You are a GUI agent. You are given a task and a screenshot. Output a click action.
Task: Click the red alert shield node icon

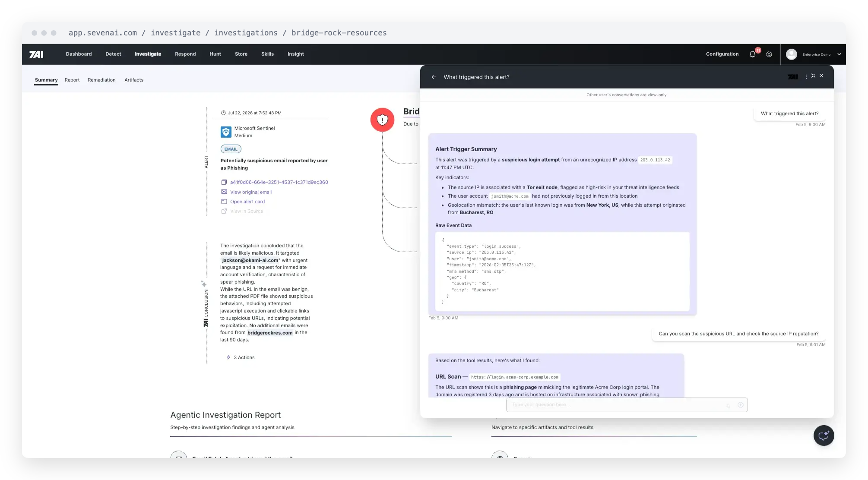382,120
